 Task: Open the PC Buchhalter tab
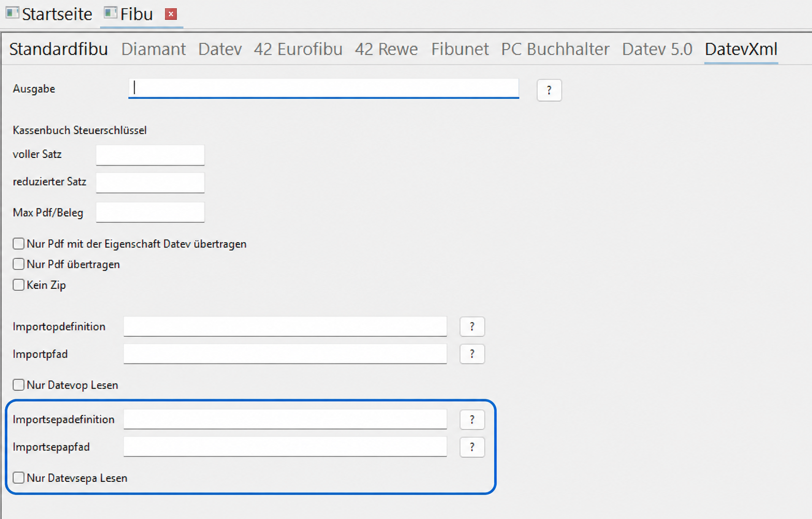[x=555, y=49]
